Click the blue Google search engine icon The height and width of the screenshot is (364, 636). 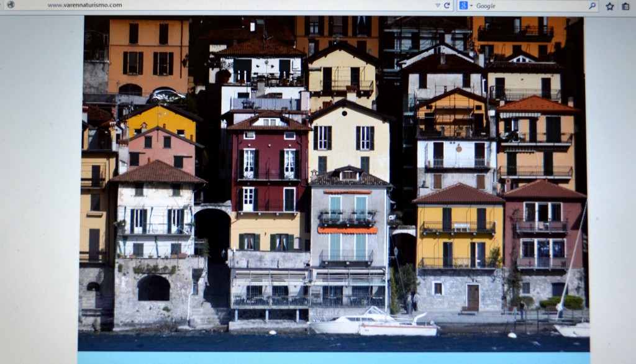463,6
